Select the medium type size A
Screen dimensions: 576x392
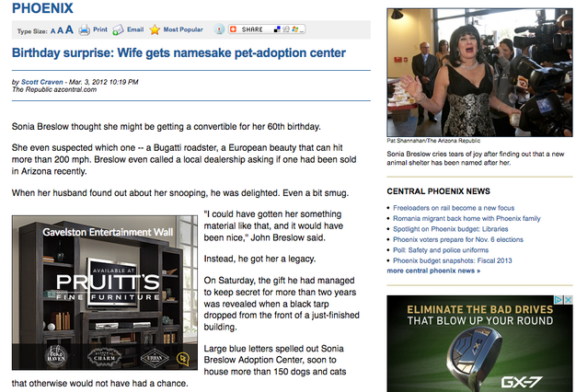pyautogui.click(x=60, y=30)
